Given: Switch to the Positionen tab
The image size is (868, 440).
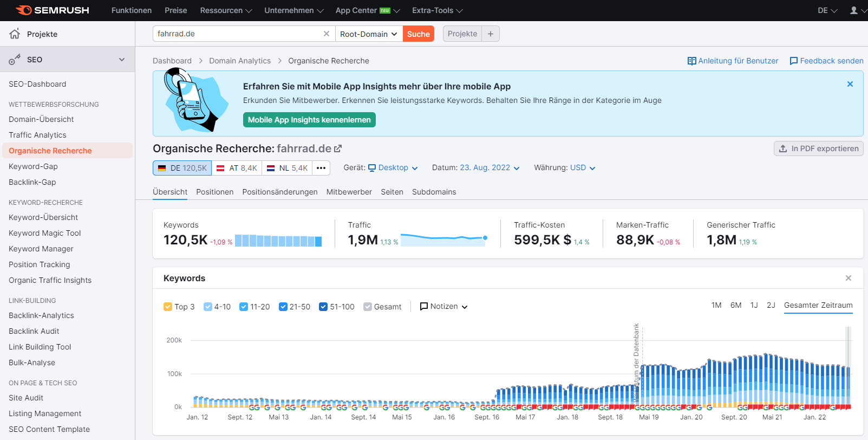Looking at the screenshot, I should 215,192.
